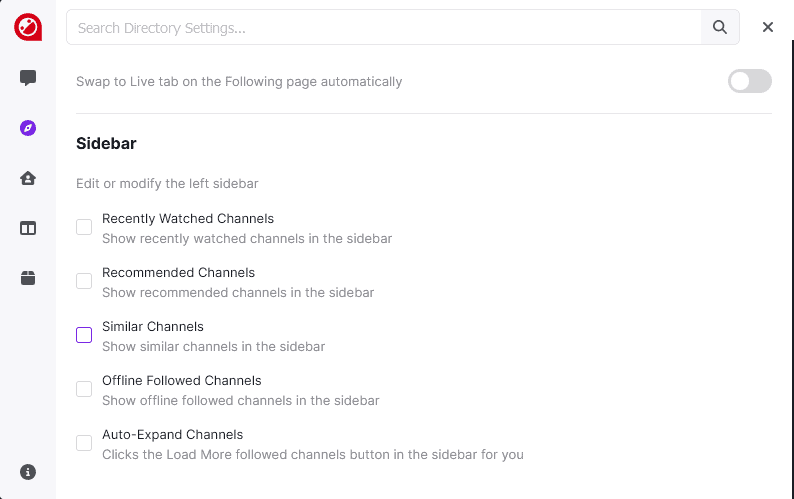794x499 pixels.
Task: Click the settings panel vertical scrollbar
Action: pos(792,268)
